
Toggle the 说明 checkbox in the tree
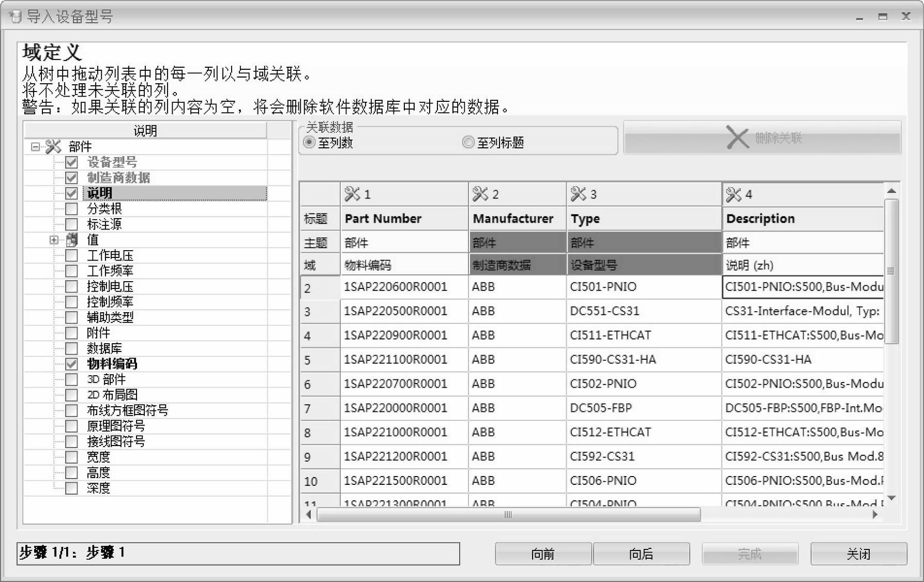point(71,193)
